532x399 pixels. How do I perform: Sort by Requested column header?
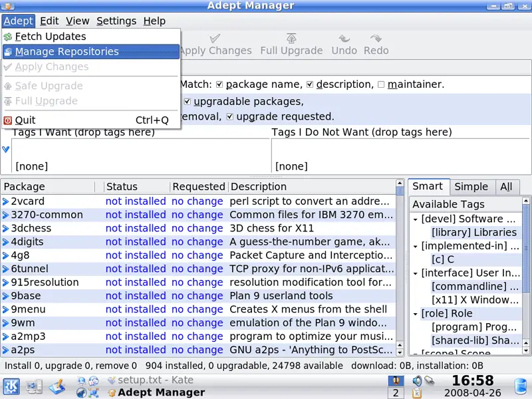tap(198, 187)
